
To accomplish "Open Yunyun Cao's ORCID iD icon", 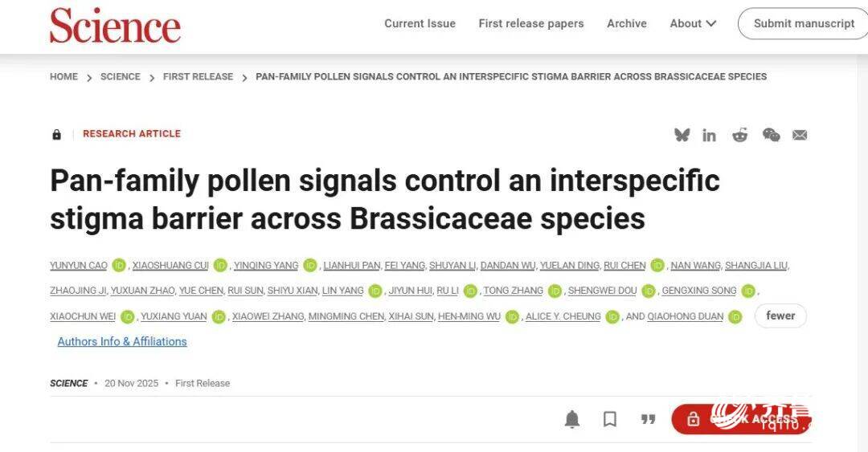I will (119, 266).
